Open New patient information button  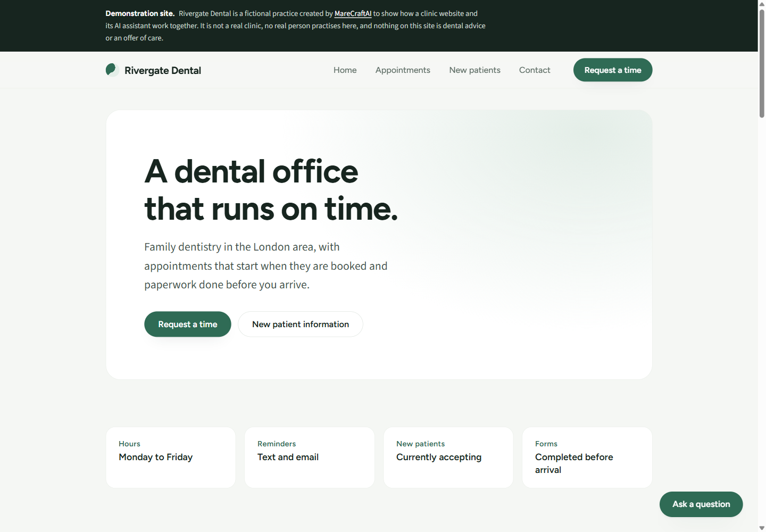click(301, 324)
